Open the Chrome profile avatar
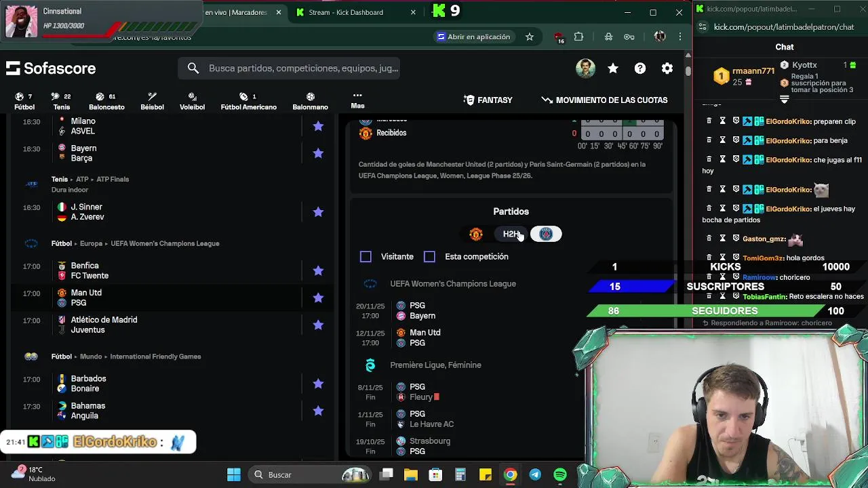Viewport: 868px width, 488px height. pos(659,37)
